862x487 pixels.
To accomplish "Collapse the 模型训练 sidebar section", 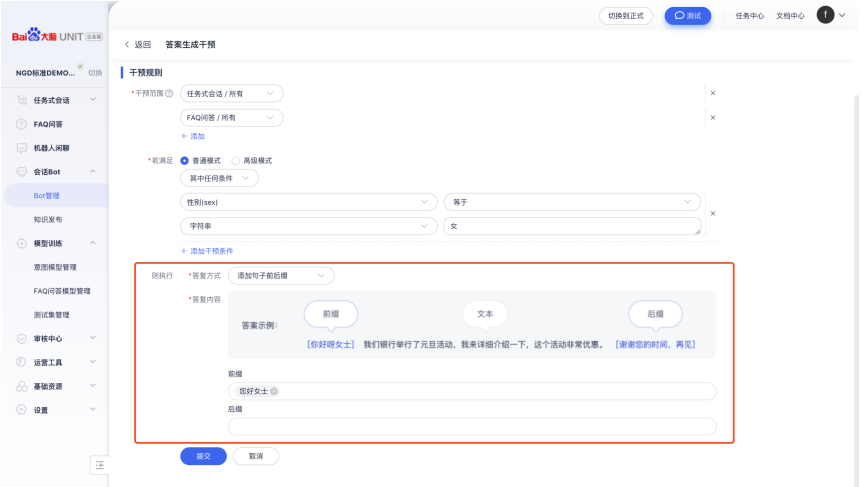I will tap(92, 243).
